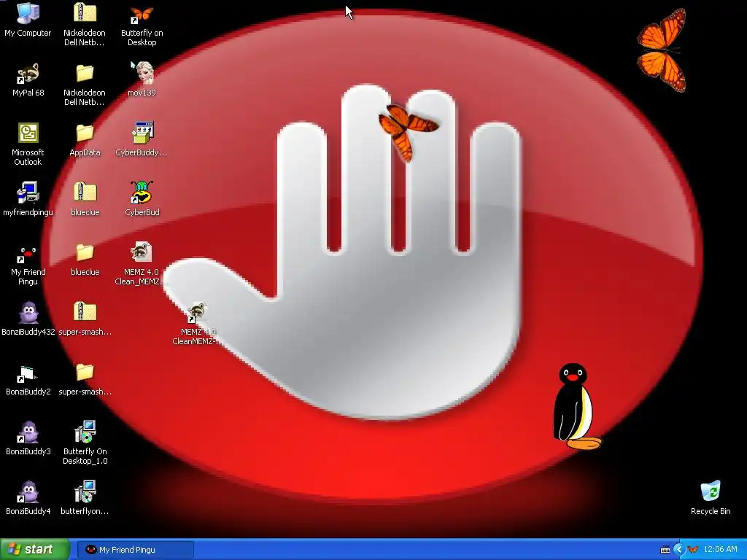The height and width of the screenshot is (560, 747).
Task: Open the Windows start menu
Action: coord(35,550)
